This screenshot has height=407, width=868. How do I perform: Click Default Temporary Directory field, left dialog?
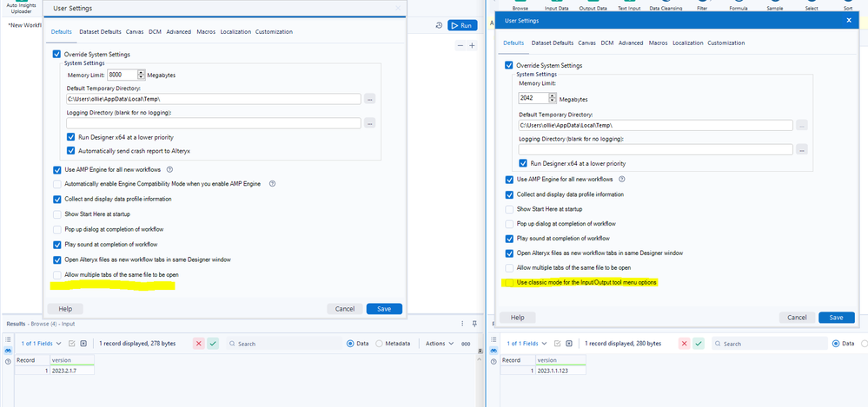[x=214, y=98]
